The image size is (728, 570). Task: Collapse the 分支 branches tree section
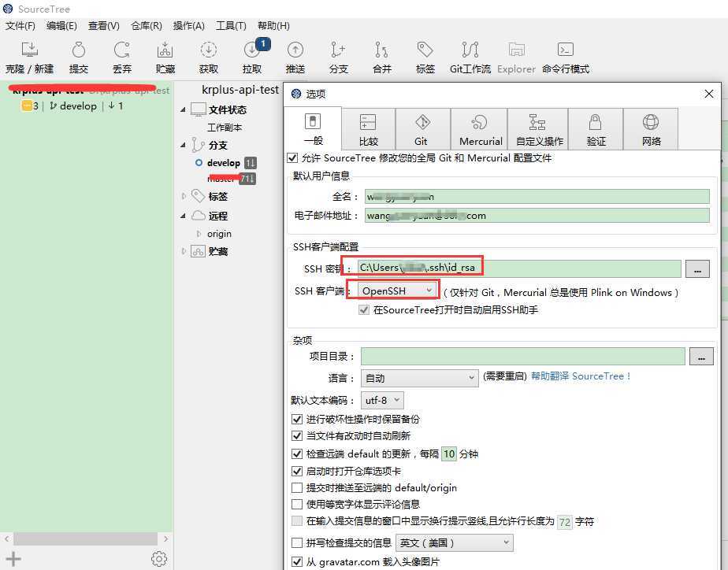[x=183, y=145]
